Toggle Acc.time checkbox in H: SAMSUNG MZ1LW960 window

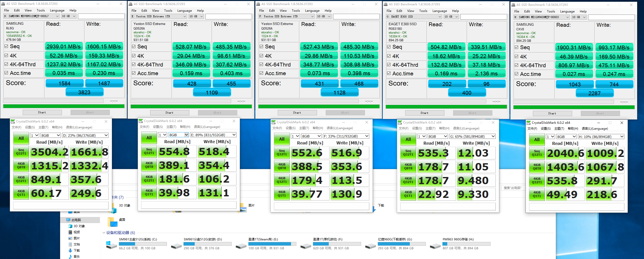click(517, 74)
